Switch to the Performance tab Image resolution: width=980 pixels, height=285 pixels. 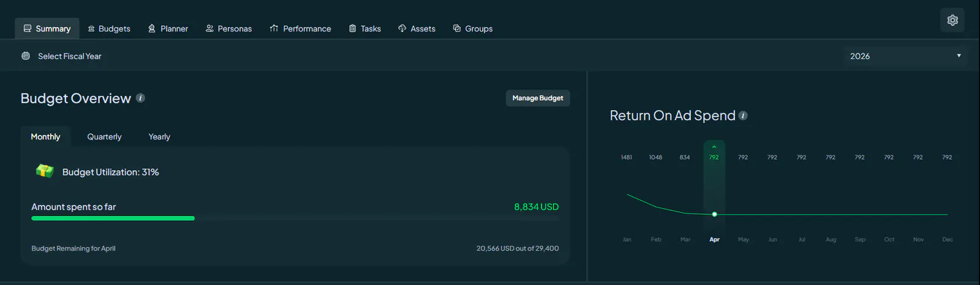[x=300, y=29]
